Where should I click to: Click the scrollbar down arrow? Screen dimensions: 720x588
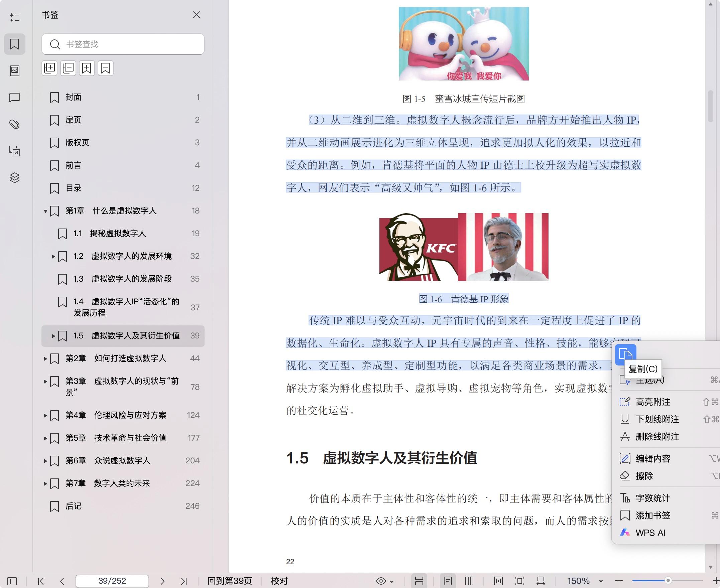click(x=710, y=567)
